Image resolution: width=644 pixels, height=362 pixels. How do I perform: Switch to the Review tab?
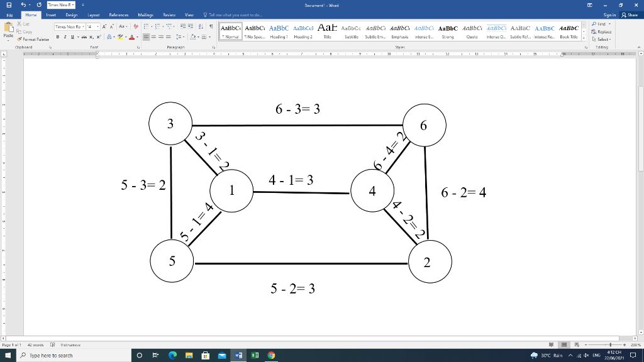click(169, 15)
